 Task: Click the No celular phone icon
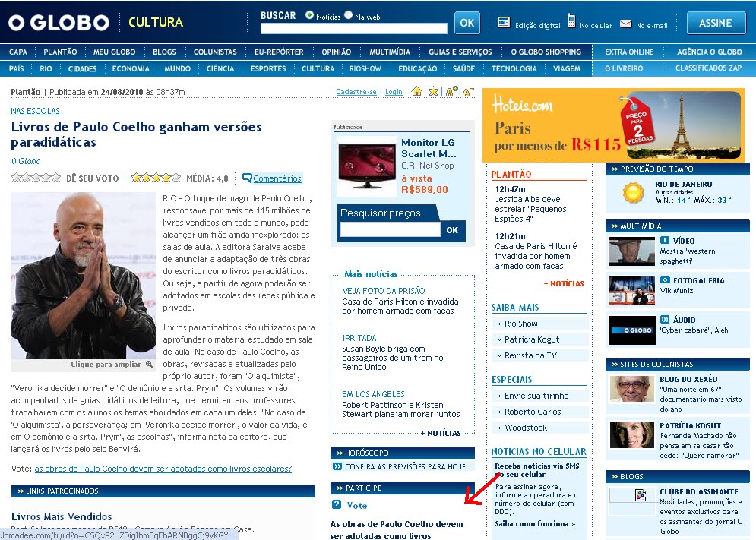click(571, 21)
